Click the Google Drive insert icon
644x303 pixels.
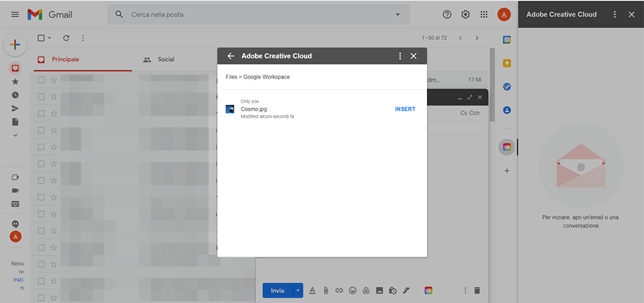pyautogui.click(x=366, y=291)
